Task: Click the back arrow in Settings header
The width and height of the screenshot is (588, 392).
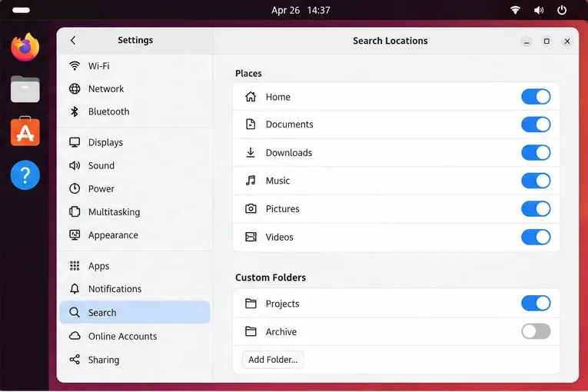Action: pyautogui.click(x=73, y=40)
